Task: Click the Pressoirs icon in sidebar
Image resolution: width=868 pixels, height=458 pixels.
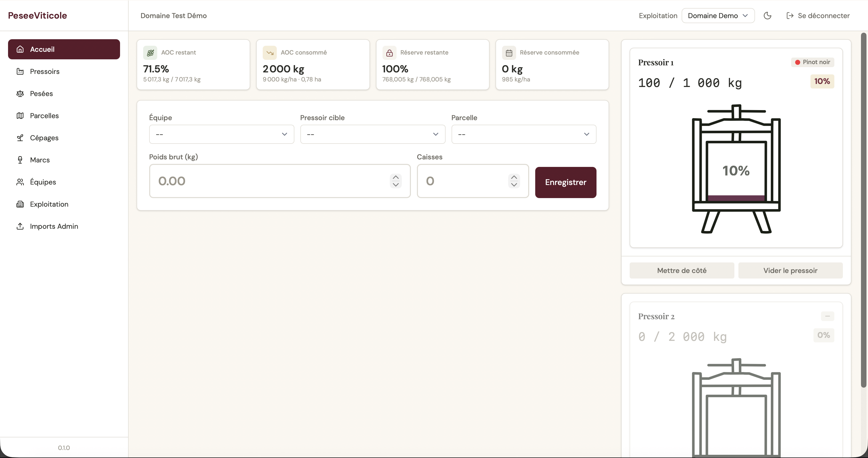Action: click(x=20, y=71)
